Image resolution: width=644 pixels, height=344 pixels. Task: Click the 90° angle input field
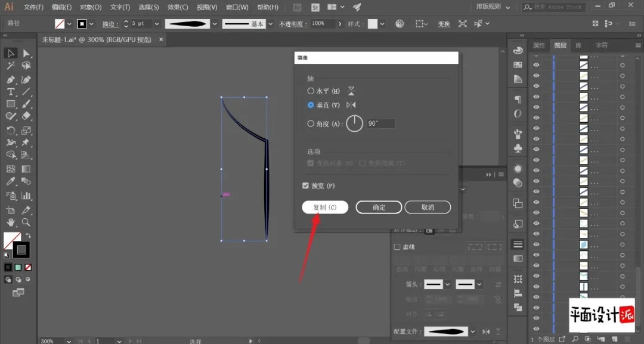pos(380,123)
